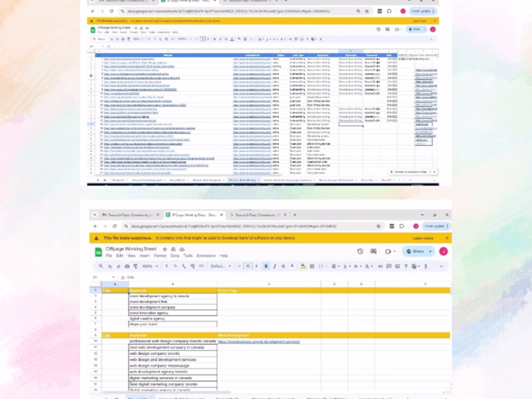Bookmark this page with upper address bar star

click(x=367, y=11)
